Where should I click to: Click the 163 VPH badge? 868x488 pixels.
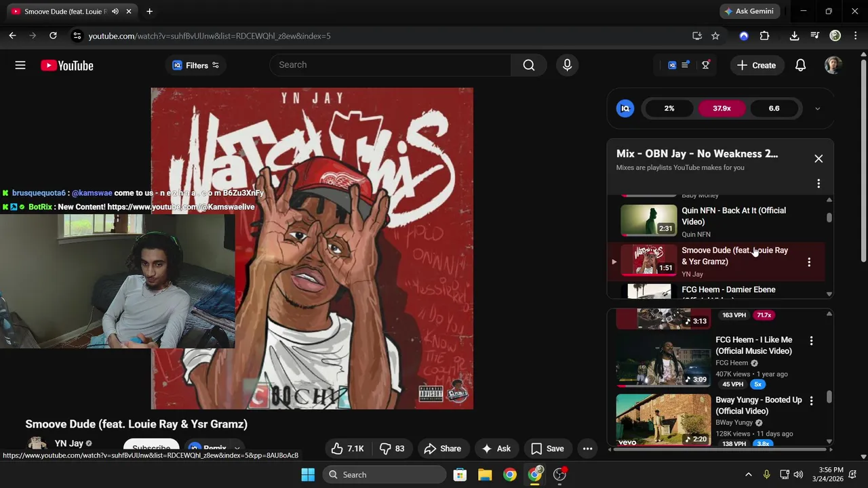[734, 315]
